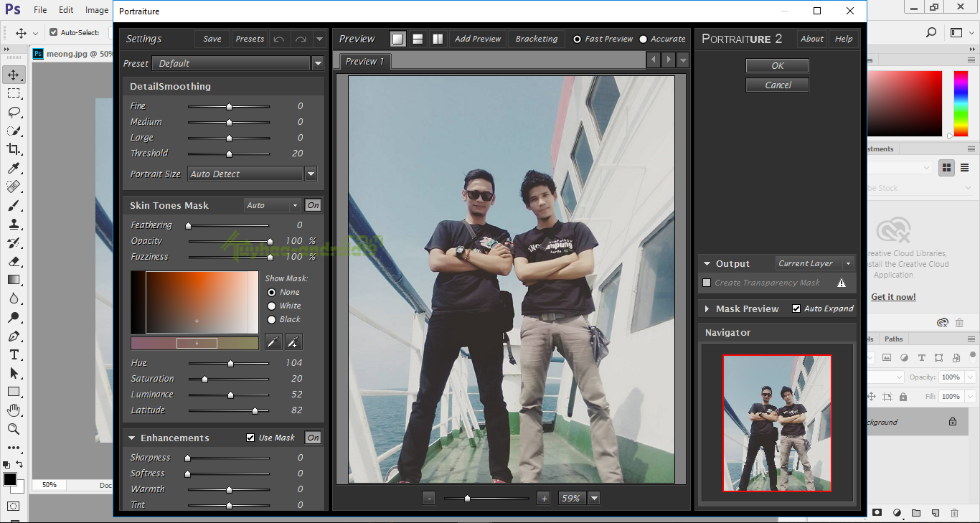
Task: Choose the Accurate preview mode
Action: [x=643, y=39]
